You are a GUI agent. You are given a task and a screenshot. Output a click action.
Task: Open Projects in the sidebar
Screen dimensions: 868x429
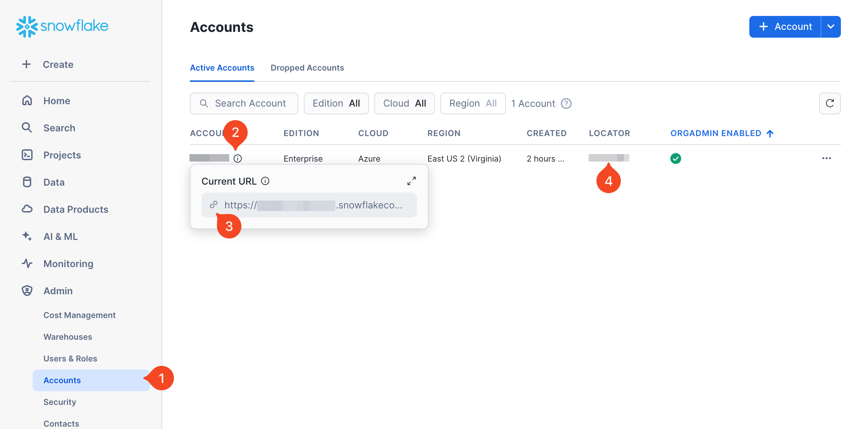point(62,155)
